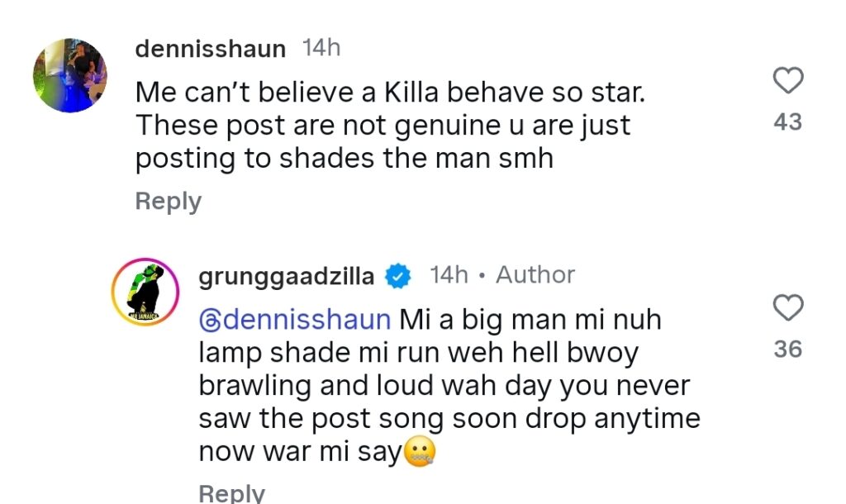Open dennisshaun's profile picture
846x504 pixels.
70,75
